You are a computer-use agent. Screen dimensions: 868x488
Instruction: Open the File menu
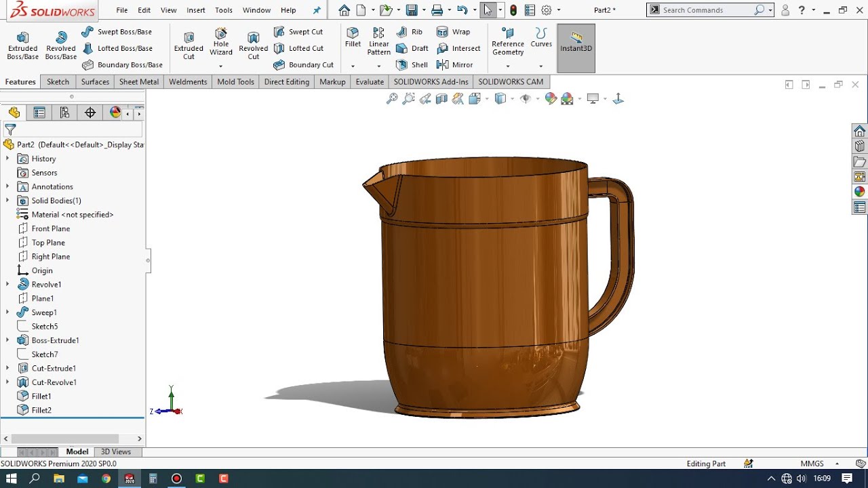pos(122,10)
